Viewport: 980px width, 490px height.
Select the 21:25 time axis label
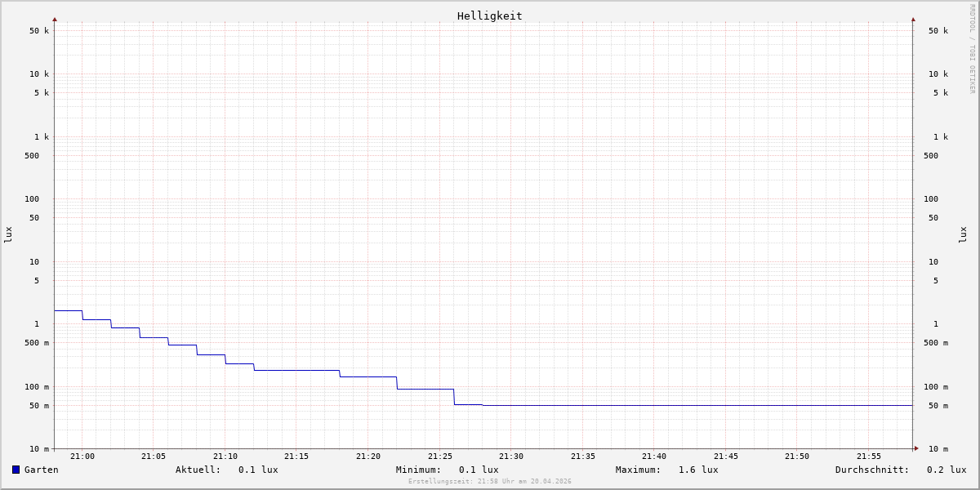click(x=440, y=457)
